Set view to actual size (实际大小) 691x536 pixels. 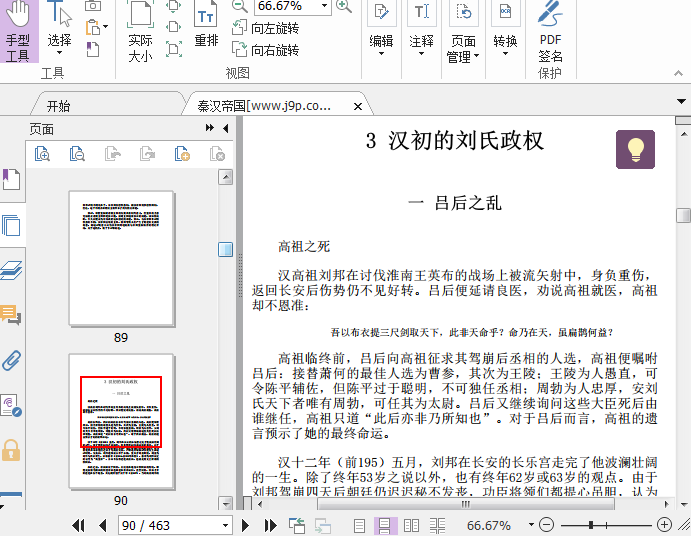tap(140, 32)
